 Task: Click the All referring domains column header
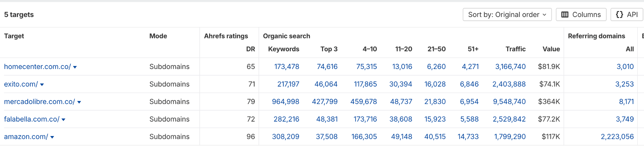click(630, 49)
